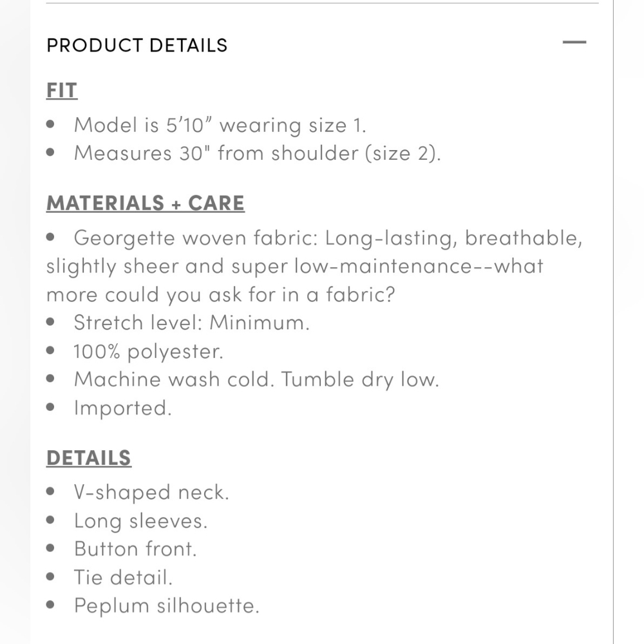The image size is (644, 644).
Task: Click the divider line above Product Details
Action: tap(322, 3)
